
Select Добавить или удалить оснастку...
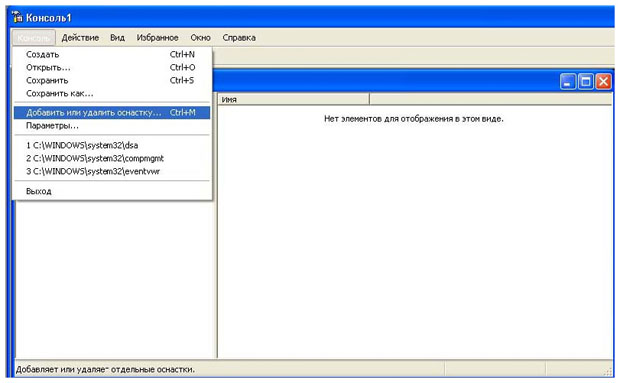pos(112,113)
